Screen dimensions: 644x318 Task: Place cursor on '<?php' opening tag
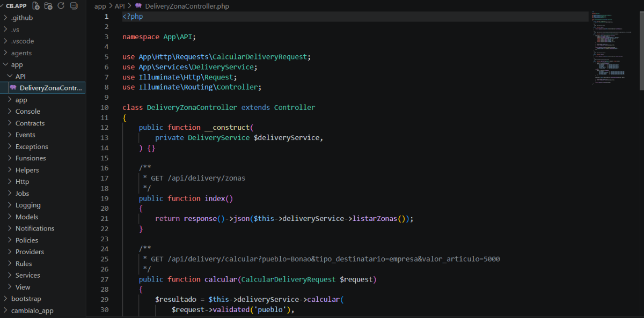click(133, 16)
